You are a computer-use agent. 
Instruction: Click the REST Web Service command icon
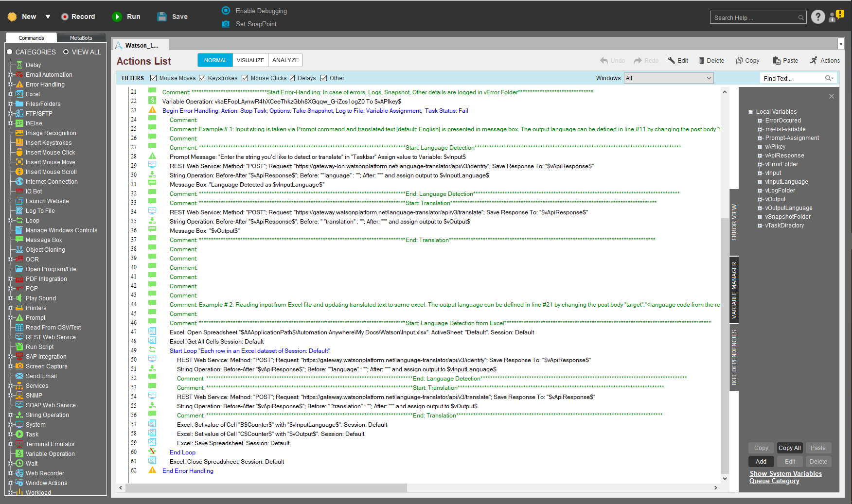19,337
